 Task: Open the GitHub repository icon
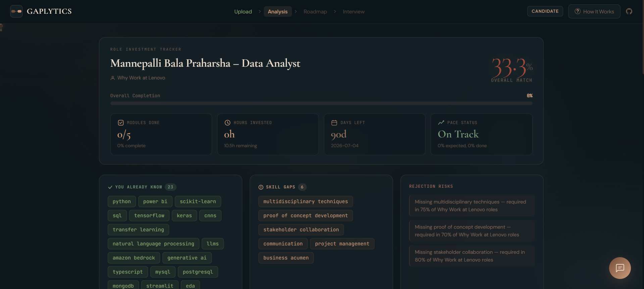(629, 11)
